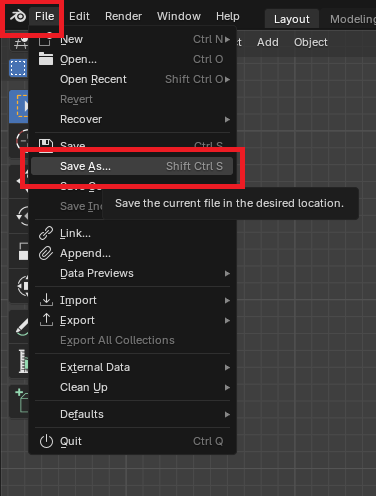Expand the Recover submenu
Image resolution: width=376 pixels, height=496 pixels.
(133, 119)
